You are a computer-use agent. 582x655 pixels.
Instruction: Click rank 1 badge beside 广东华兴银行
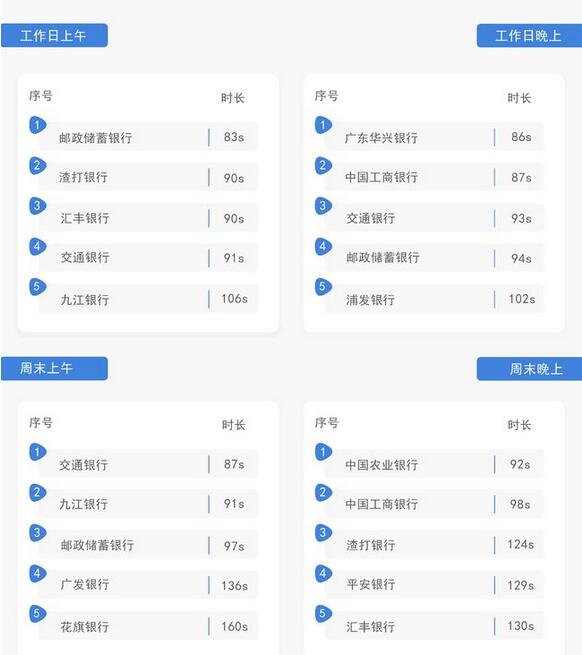pyautogui.click(x=323, y=125)
